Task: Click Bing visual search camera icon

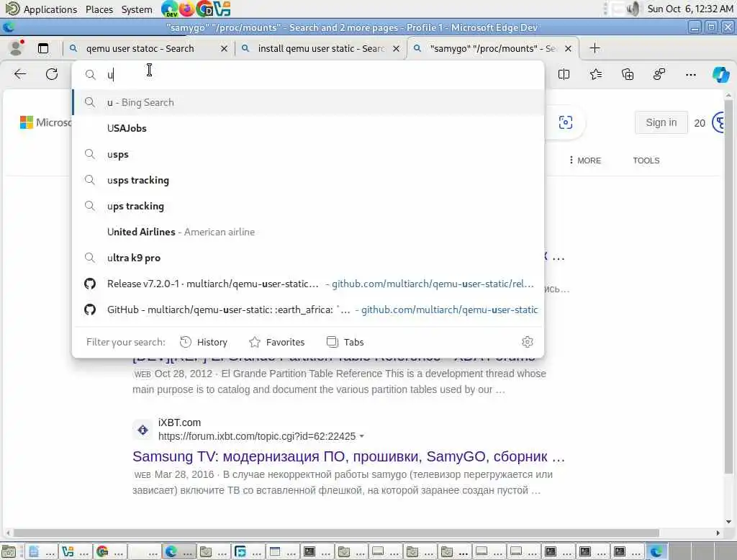Action: 566,122
